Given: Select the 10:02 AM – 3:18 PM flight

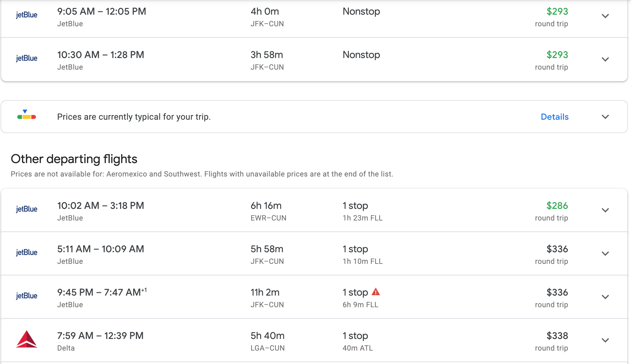Looking at the screenshot, I should click(x=101, y=206).
